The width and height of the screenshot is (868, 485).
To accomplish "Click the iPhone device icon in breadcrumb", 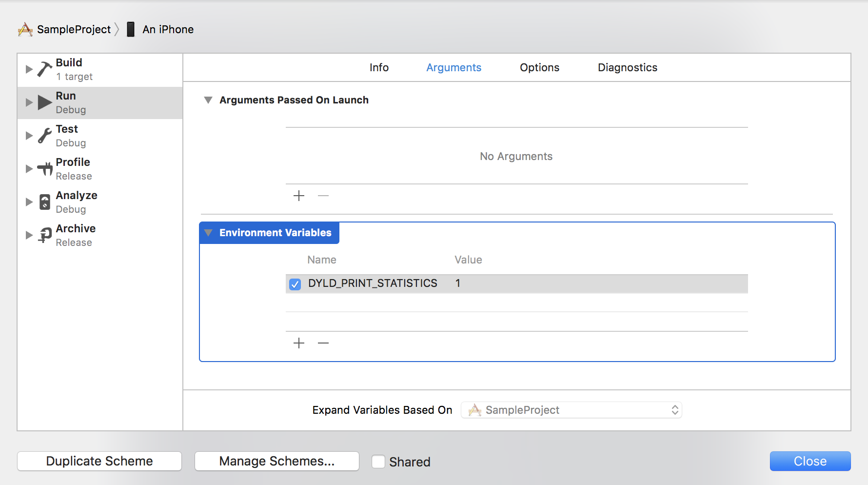I will [x=130, y=29].
